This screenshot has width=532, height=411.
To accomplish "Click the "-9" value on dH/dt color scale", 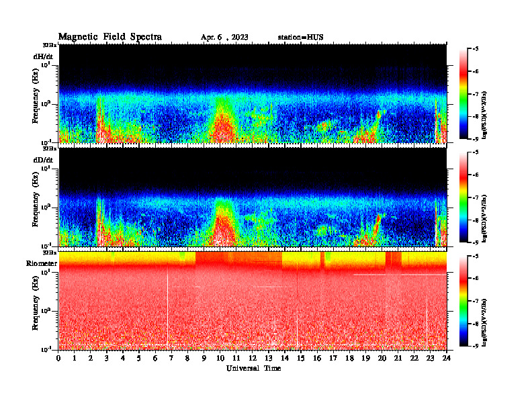I will (476, 139).
